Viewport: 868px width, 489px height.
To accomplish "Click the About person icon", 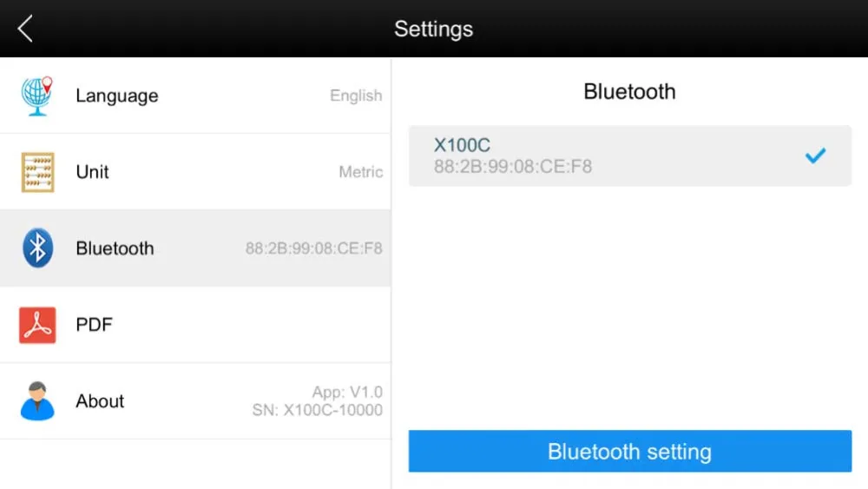I will click(x=37, y=401).
